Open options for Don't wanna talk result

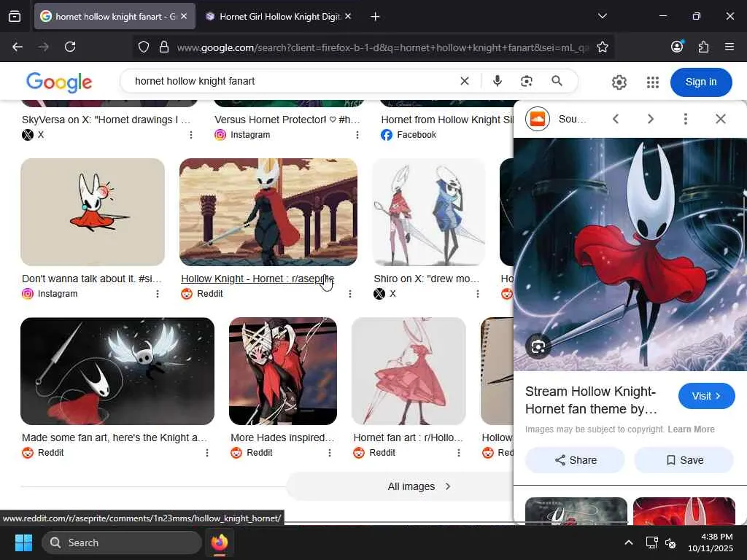point(158,294)
